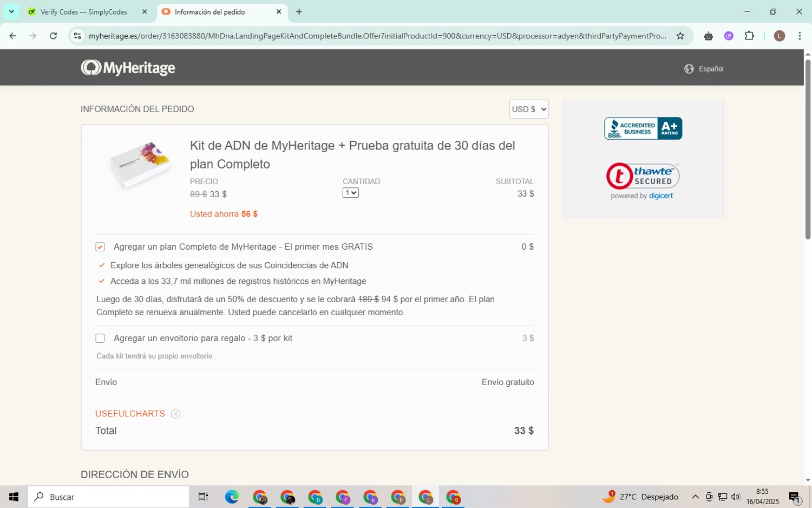The image size is (812, 508).
Task: Click the taskbar Buscar search box
Action: point(109,497)
